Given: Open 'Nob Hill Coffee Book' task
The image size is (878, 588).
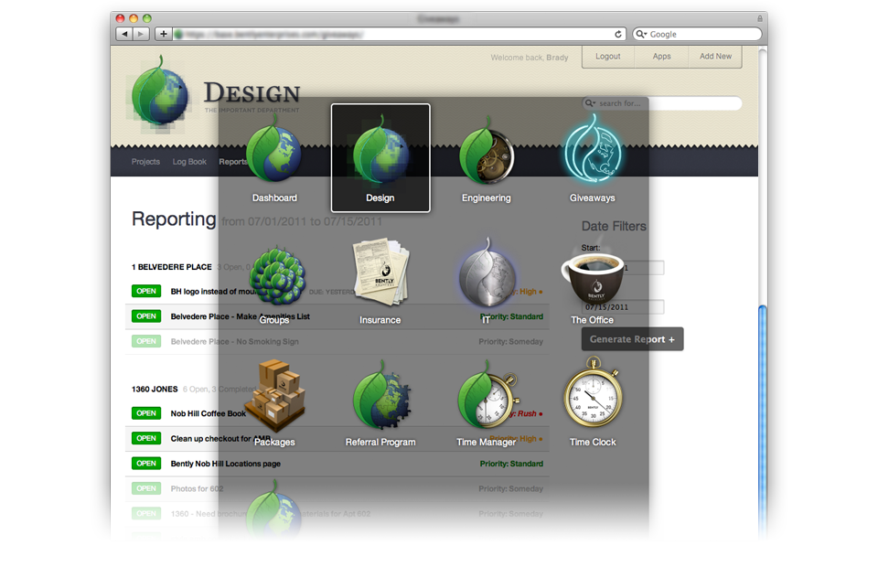Looking at the screenshot, I should (209, 414).
